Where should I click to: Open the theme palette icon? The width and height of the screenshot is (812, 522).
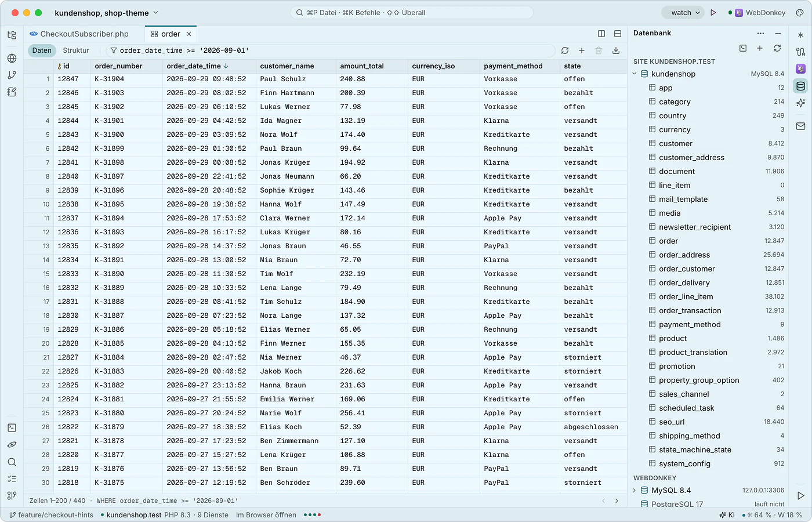[800, 13]
